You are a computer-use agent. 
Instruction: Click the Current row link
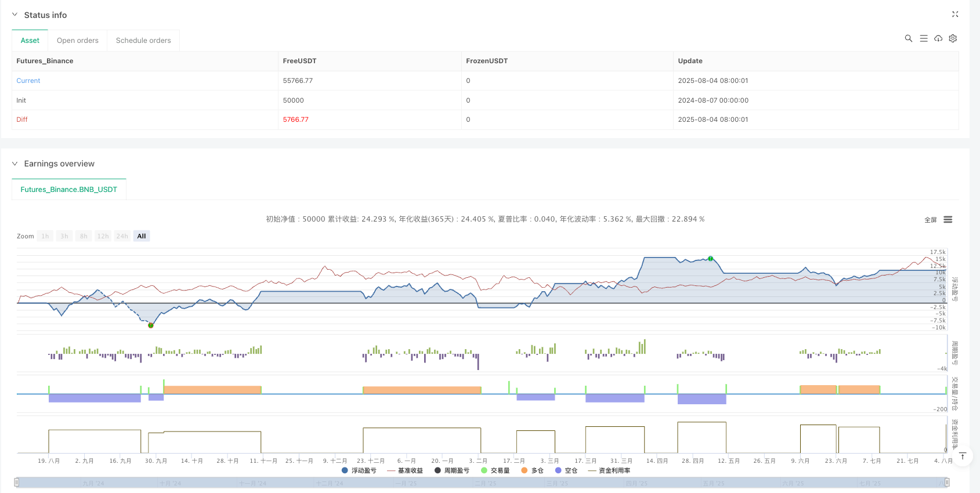point(28,81)
